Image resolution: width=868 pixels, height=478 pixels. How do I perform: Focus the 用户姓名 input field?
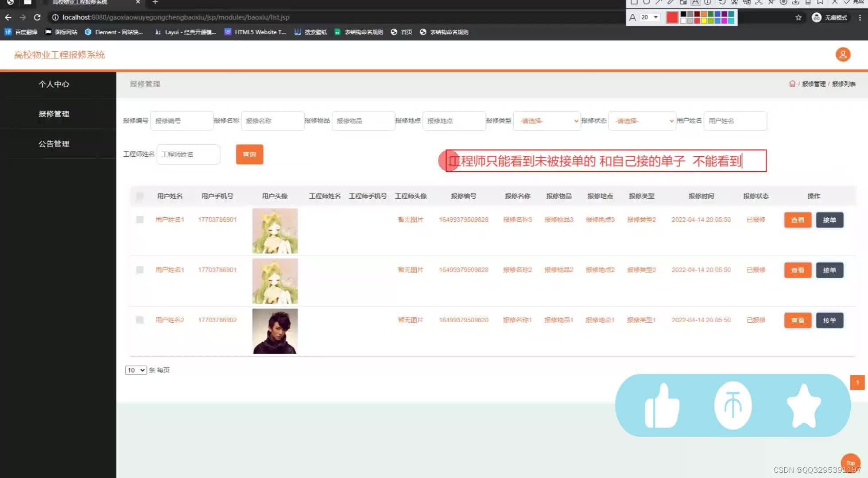[735, 121]
